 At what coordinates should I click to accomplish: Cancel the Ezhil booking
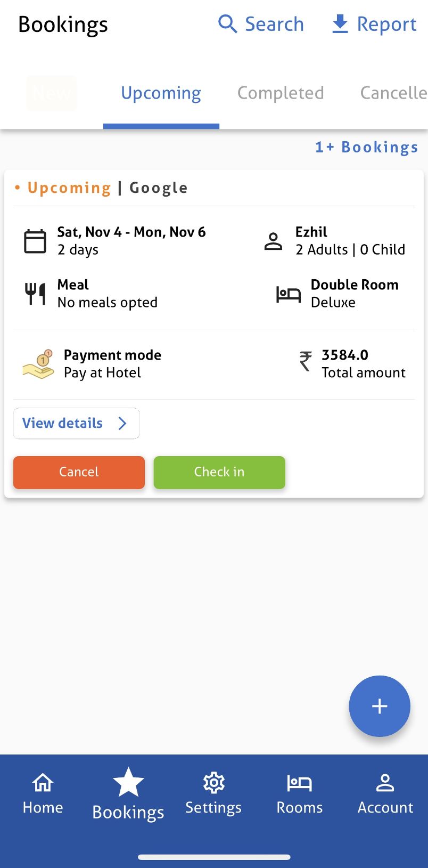79,472
